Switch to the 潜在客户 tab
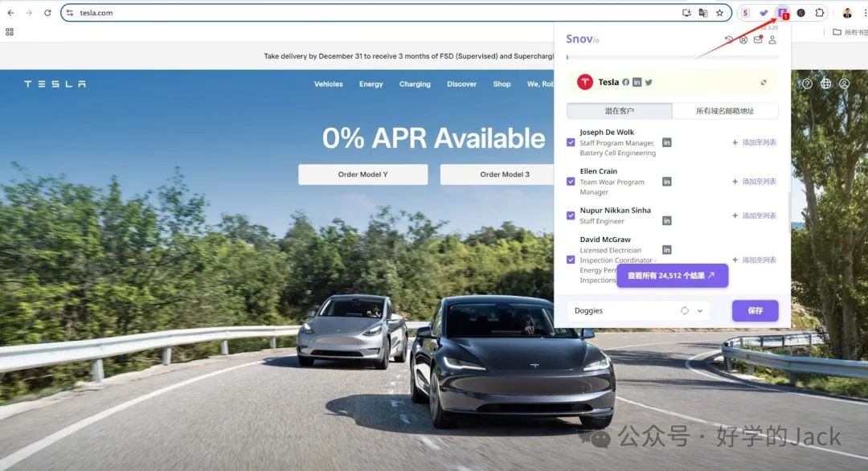Image resolution: width=868 pixels, height=471 pixels. tap(620, 111)
